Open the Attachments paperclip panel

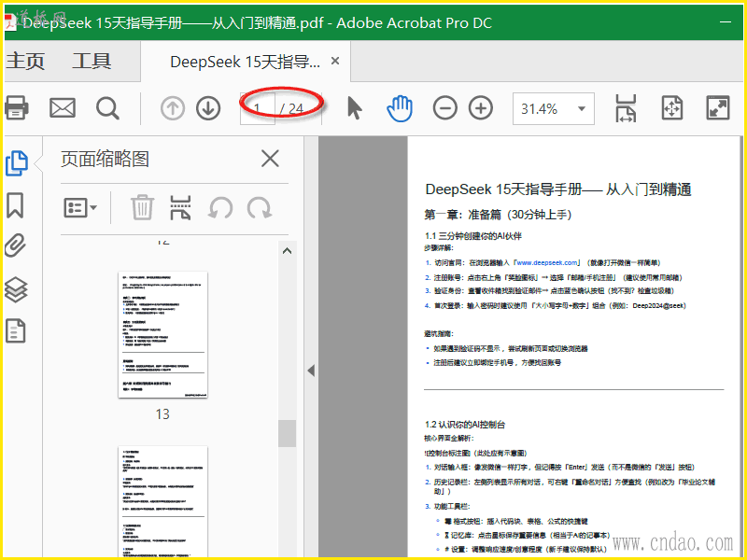click(15, 245)
